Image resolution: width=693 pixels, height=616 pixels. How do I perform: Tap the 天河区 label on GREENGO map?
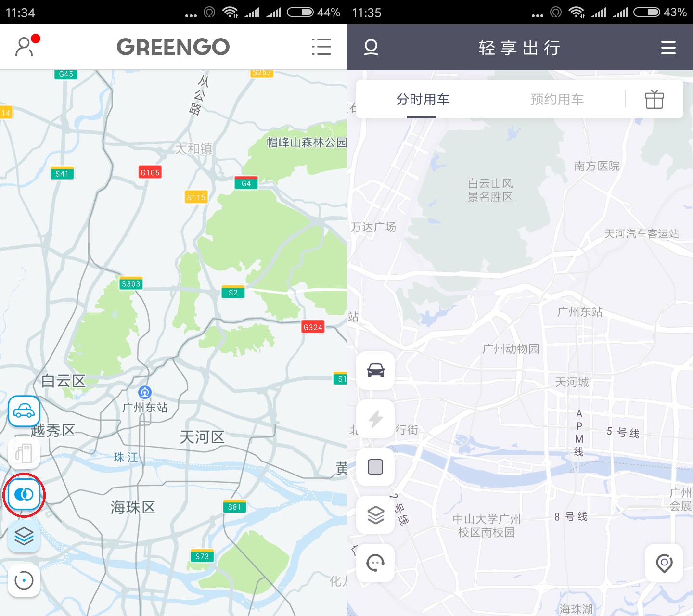[x=202, y=437]
